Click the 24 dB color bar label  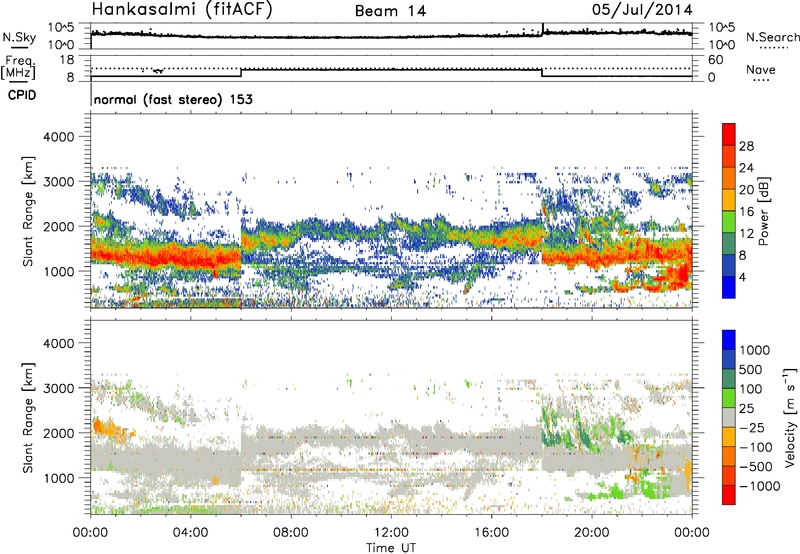[746, 168]
